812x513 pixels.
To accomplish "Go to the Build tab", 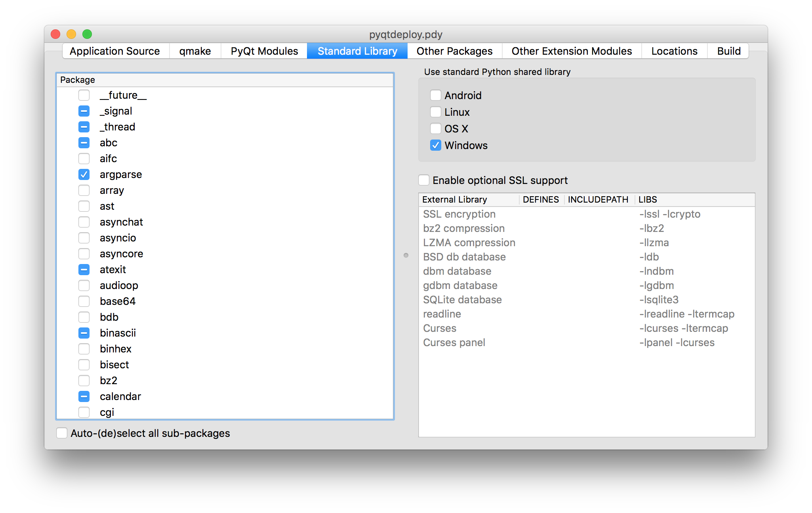I will (x=728, y=51).
